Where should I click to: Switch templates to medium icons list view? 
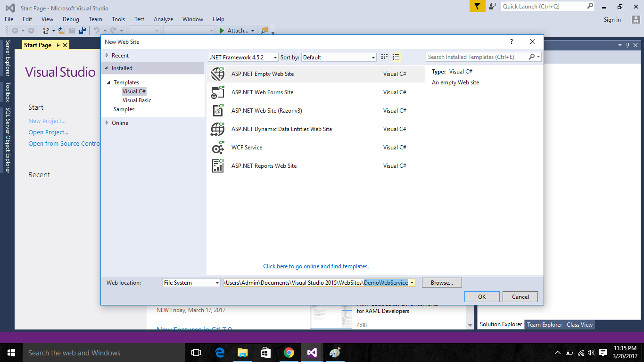[x=396, y=57]
